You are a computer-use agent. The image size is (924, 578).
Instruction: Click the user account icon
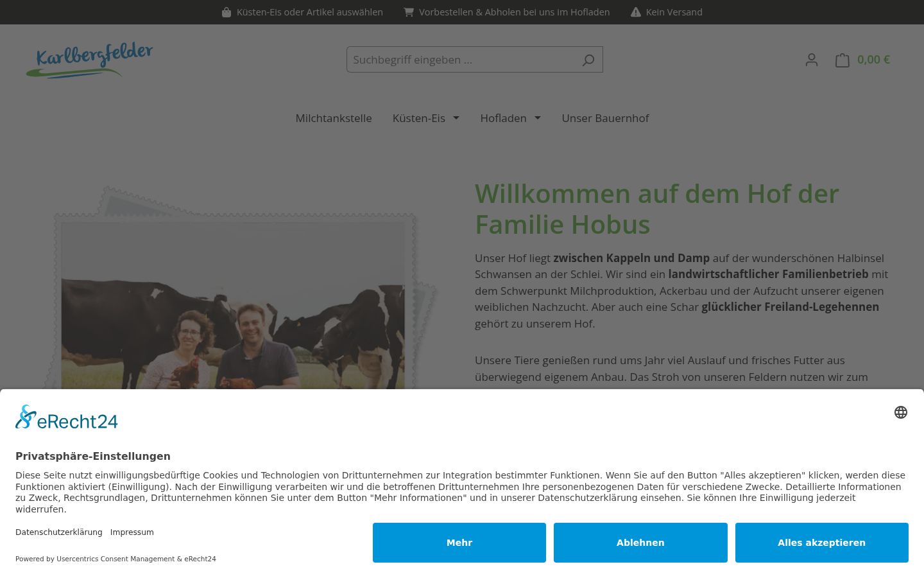pyautogui.click(x=812, y=60)
